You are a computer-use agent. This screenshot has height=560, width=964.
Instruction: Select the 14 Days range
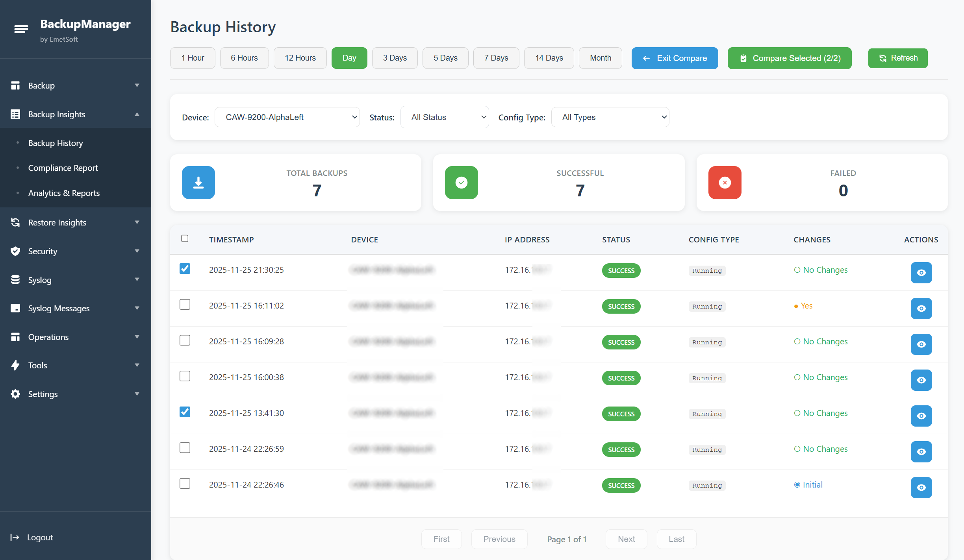pyautogui.click(x=549, y=58)
